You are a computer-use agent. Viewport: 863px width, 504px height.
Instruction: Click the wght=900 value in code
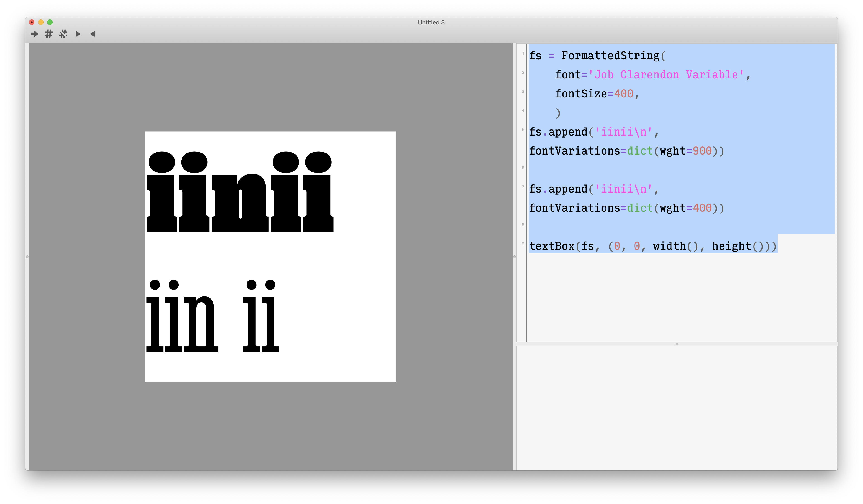tap(702, 151)
